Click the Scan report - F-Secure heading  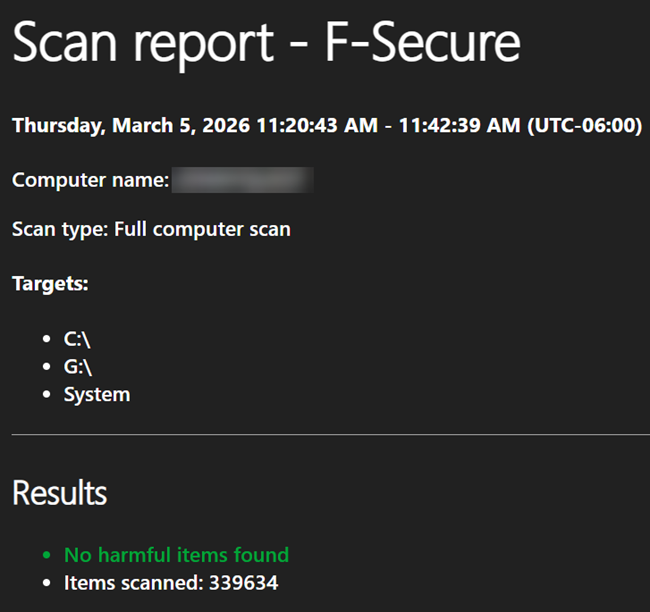(267, 43)
